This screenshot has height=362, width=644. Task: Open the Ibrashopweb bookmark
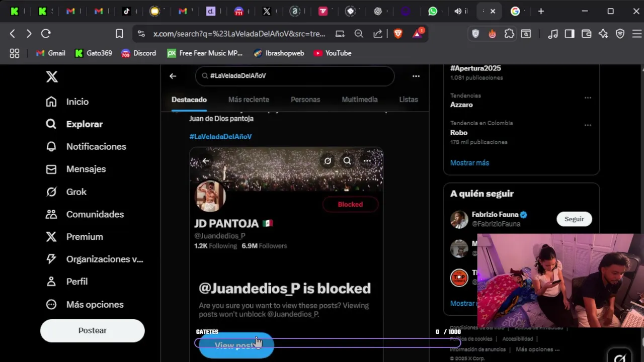[x=279, y=53]
